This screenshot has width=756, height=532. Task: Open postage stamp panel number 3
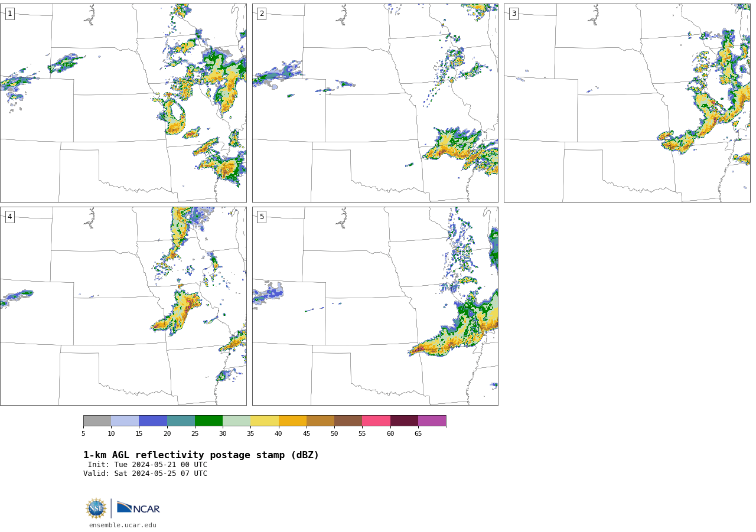(x=627, y=103)
